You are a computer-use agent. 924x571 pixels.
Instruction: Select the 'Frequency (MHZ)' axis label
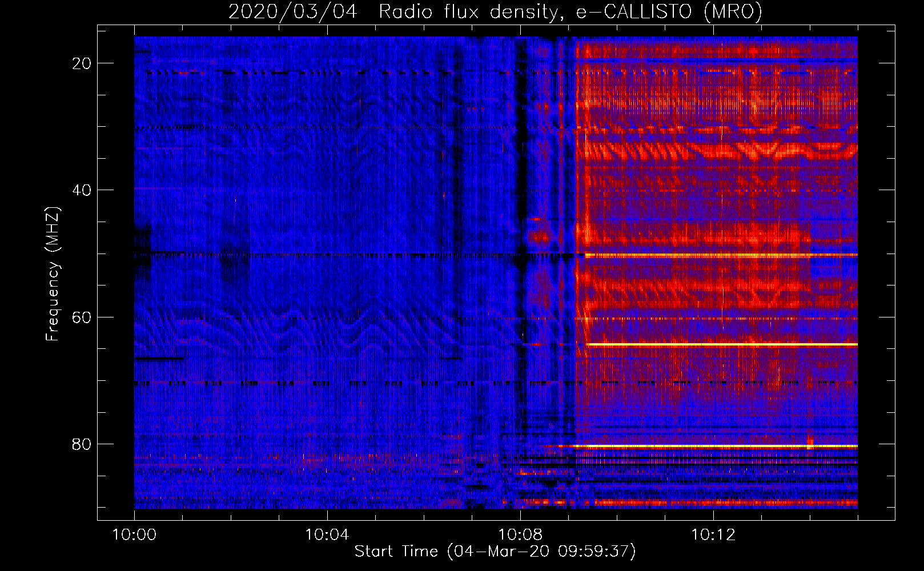(x=52, y=274)
